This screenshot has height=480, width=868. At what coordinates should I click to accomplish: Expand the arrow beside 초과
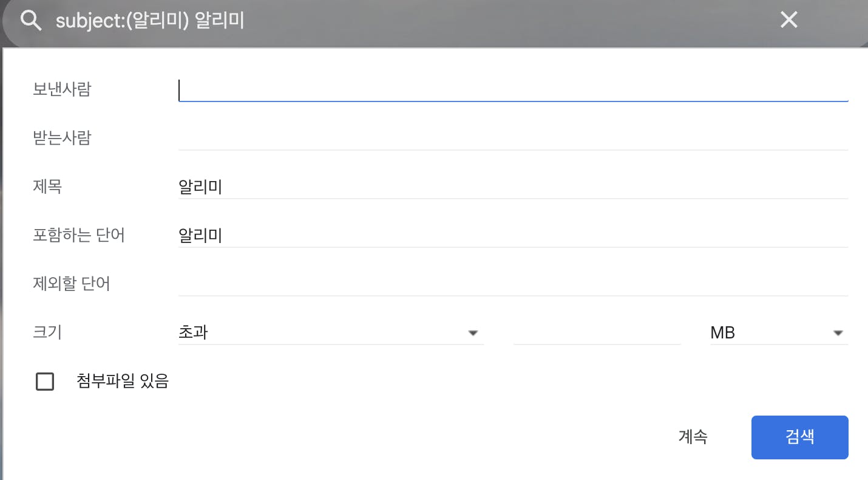click(473, 333)
